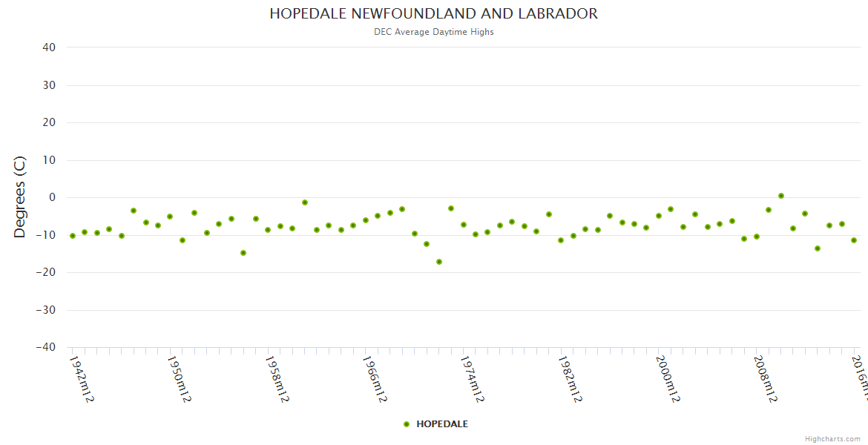
Task: Click the Degrees (C) y-axis title
Action: click(x=20, y=197)
